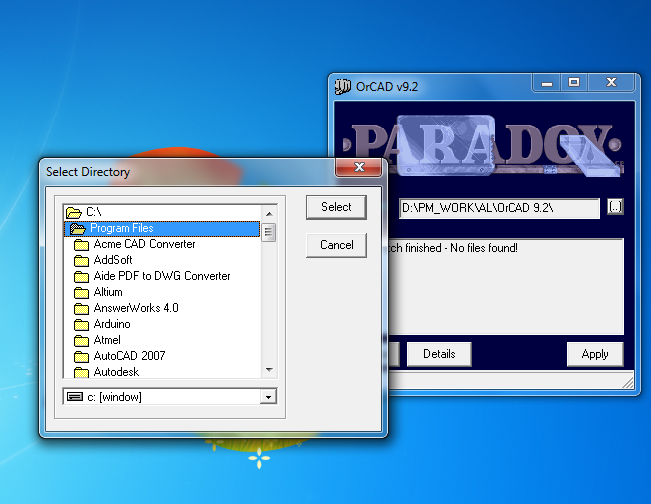Select Autodesk folder name
This screenshot has height=504, width=651.
click(116, 372)
